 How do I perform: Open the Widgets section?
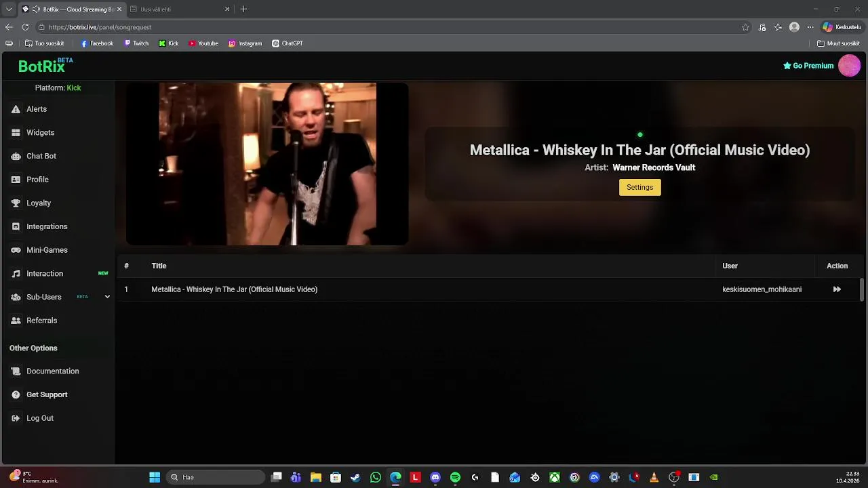[x=40, y=133]
